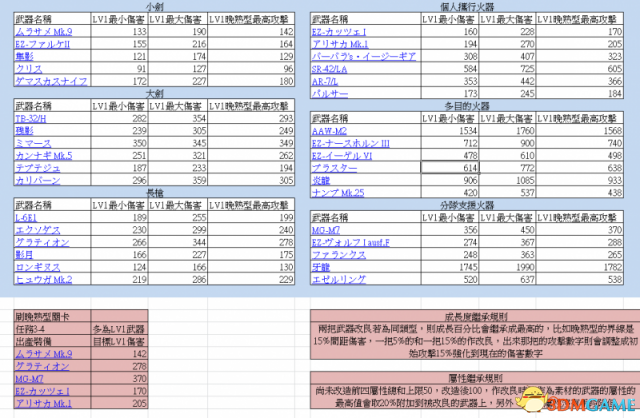The image size is (640, 418).
Task: Open アリサカ Mk.1 link in the pink farming table
Action: (44, 403)
